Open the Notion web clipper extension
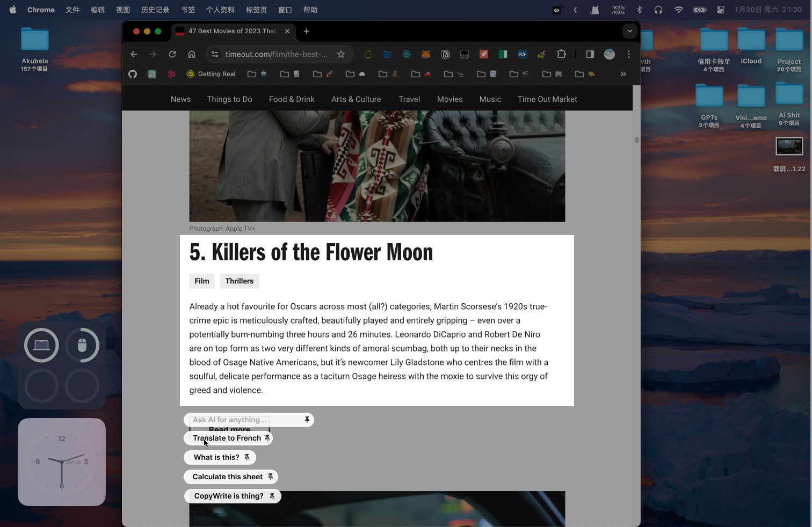This screenshot has width=812, height=527. pos(445,54)
